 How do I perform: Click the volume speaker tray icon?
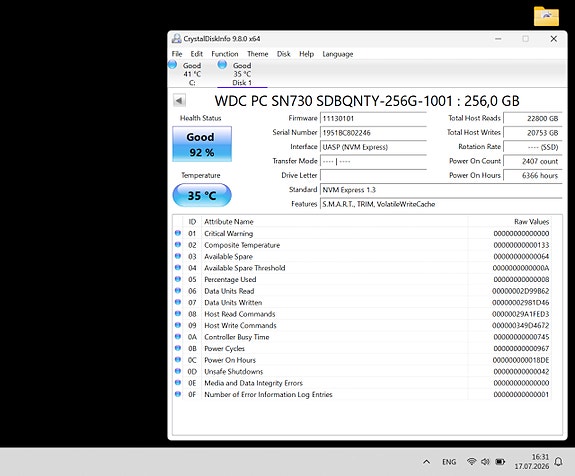486,462
